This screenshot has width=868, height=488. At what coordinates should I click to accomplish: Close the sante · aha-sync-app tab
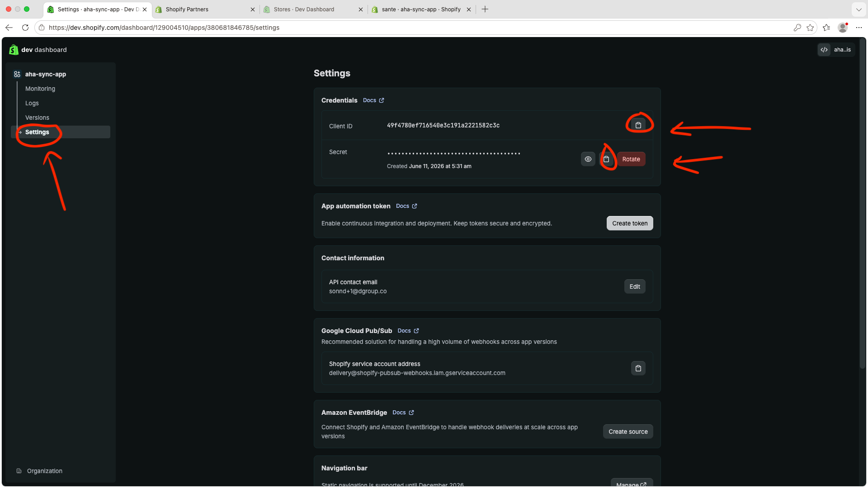(x=469, y=9)
